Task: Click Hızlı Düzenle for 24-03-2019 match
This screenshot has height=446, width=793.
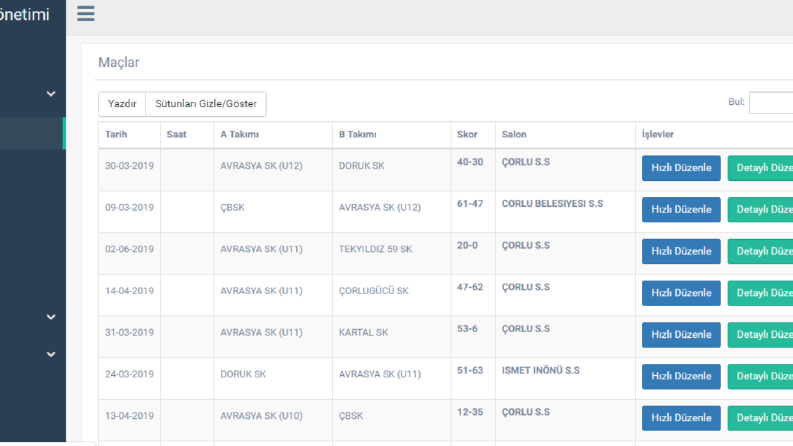Action: [x=681, y=376]
